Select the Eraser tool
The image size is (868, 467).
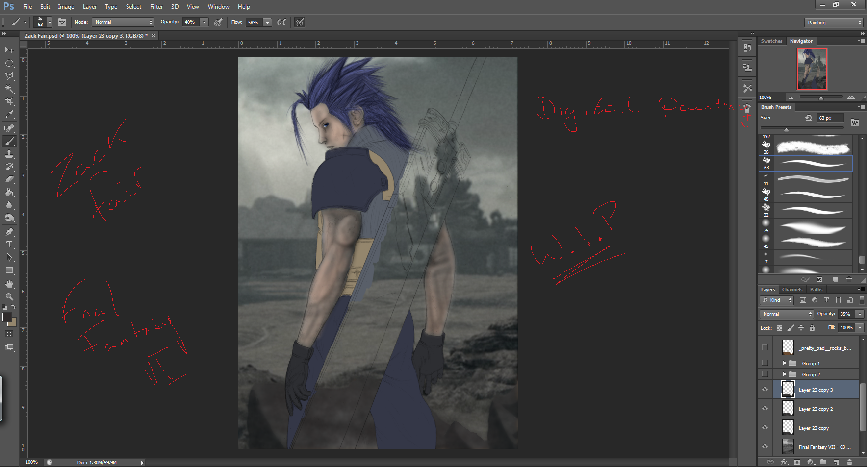[x=9, y=179]
